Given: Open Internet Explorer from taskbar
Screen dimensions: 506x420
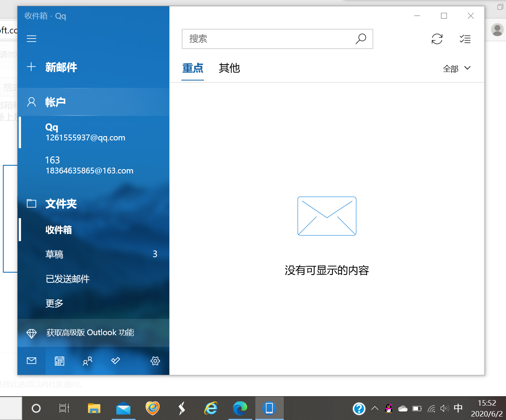Looking at the screenshot, I should click(x=211, y=408).
